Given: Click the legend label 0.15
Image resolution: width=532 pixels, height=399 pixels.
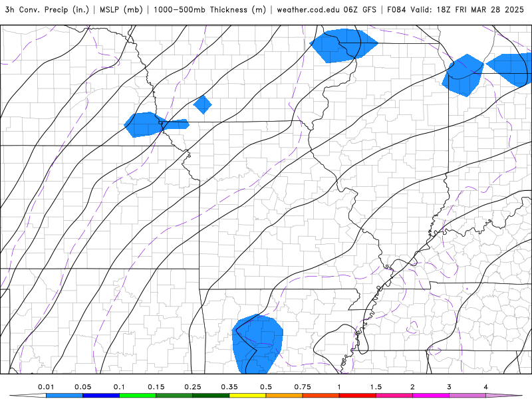Looking at the screenshot, I should pyautogui.click(x=156, y=387).
